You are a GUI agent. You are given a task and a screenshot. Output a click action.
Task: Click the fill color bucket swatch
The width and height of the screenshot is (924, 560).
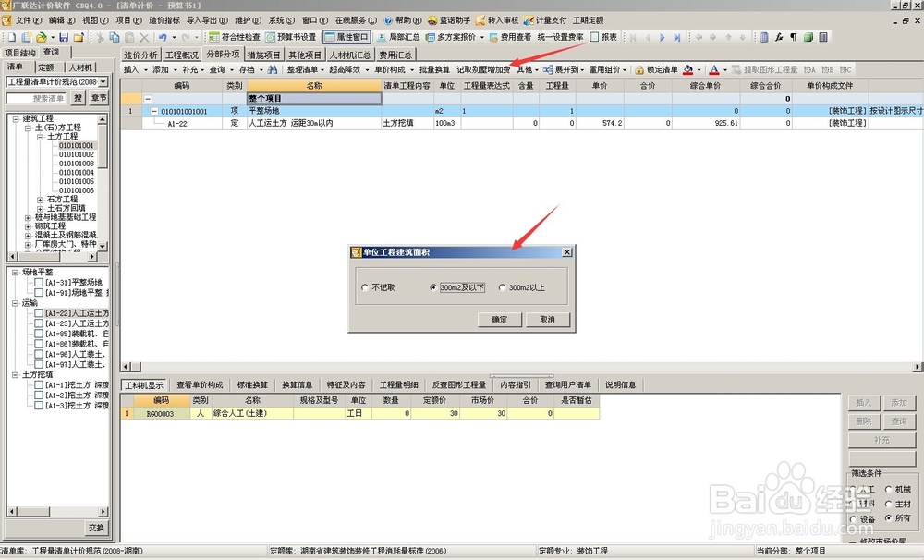click(x=687, y=69)
